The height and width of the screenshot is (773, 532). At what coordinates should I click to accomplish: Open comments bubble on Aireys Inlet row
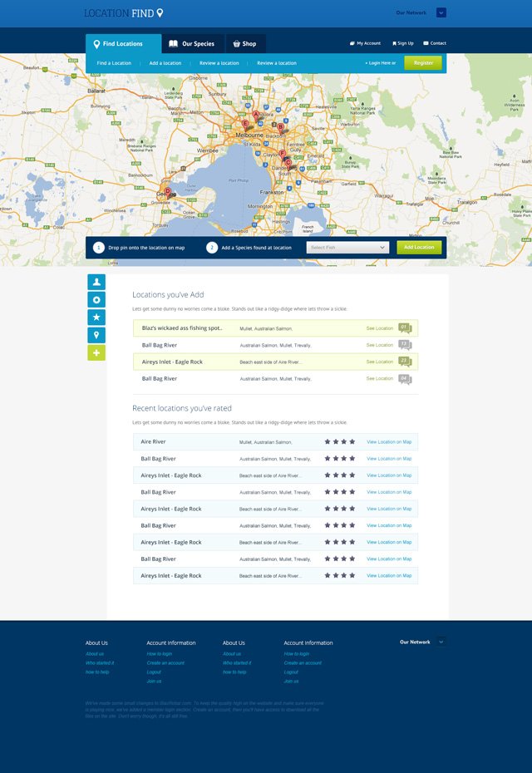tap(405, 362)
